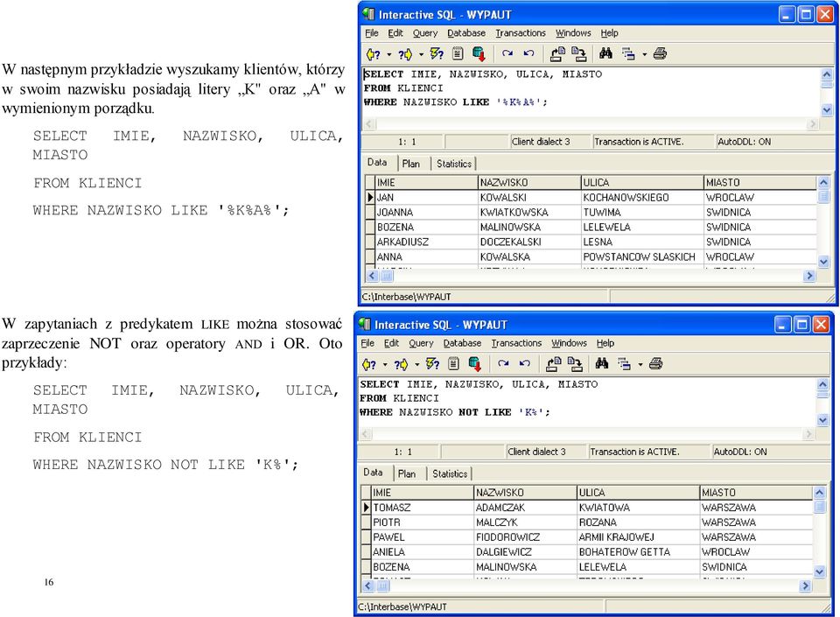The height and width of the screenshot is (617, 840).
Task: Click MIASTO column header in the NOT LIKE window
Action: (755, 493)
